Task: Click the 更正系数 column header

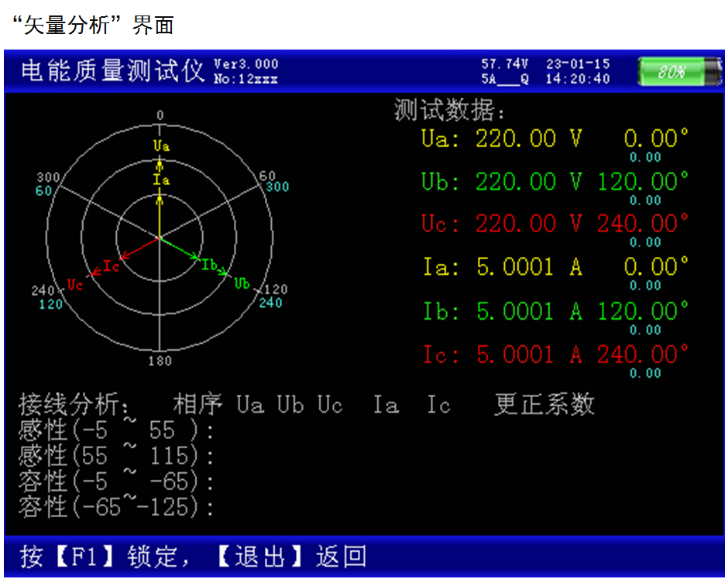Action: point(544,404)
